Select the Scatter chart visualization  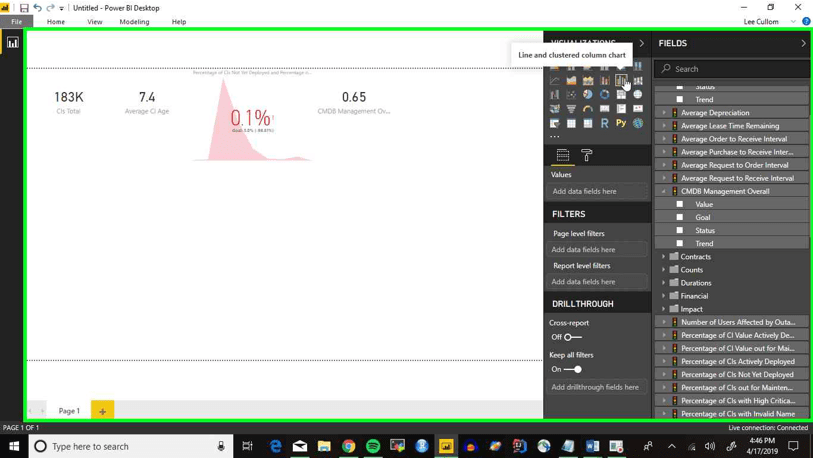click(572, 94)
